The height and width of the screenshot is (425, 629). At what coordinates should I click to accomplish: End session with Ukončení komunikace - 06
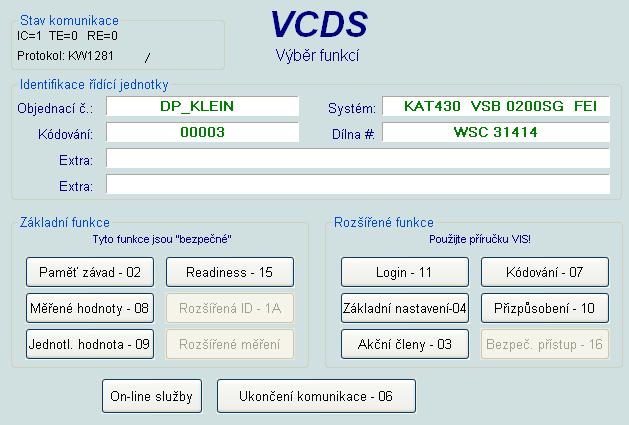pyautogui.click(x=316, y=396)
